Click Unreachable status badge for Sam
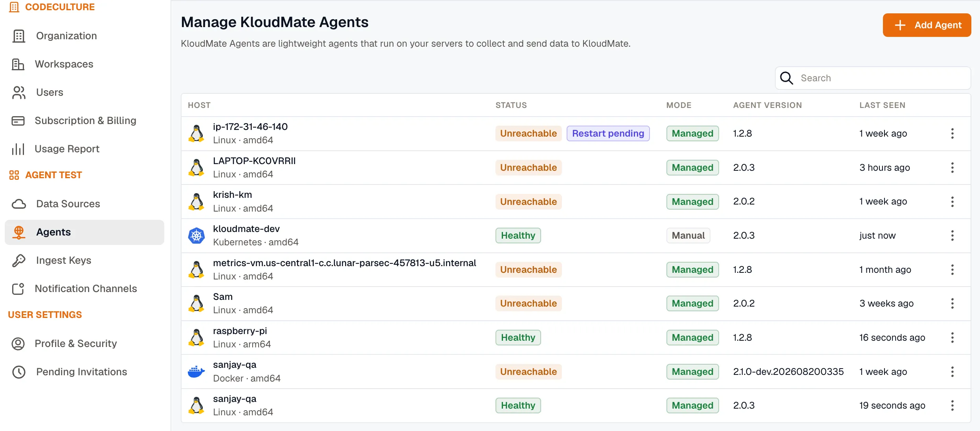This screenshot has height=431, width=980. pyautogui.click(x=529, y=303)
